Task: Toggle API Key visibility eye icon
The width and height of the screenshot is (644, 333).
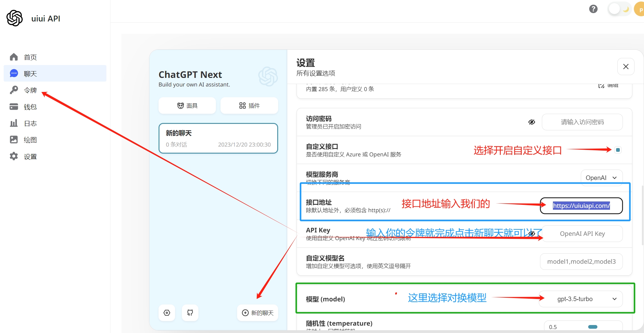Action: point(532,234)
